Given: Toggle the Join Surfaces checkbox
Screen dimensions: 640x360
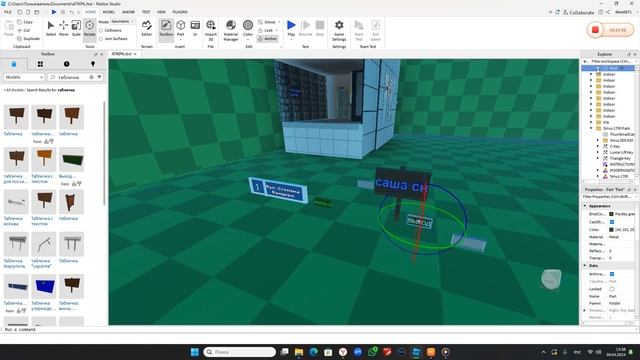Looking at the screenshot, I should (x=101, y=39).
